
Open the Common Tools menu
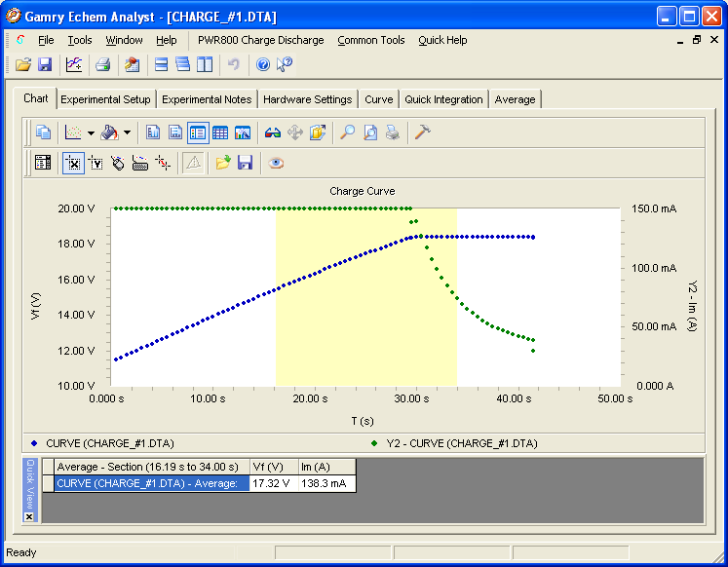point(371,40)
